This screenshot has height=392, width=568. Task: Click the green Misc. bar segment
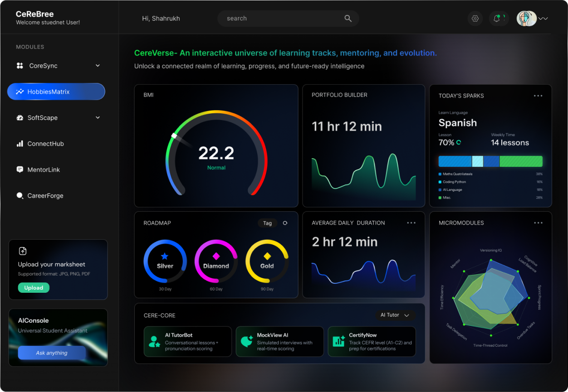pos(521,161)
